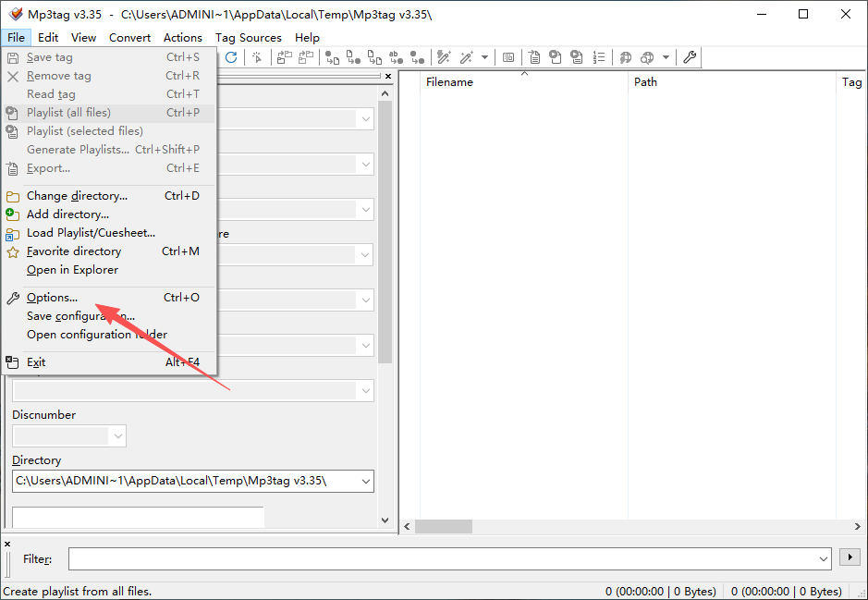Open the Edit menu
This screenshot has height=600, width=868.
[x=48, y=38]
